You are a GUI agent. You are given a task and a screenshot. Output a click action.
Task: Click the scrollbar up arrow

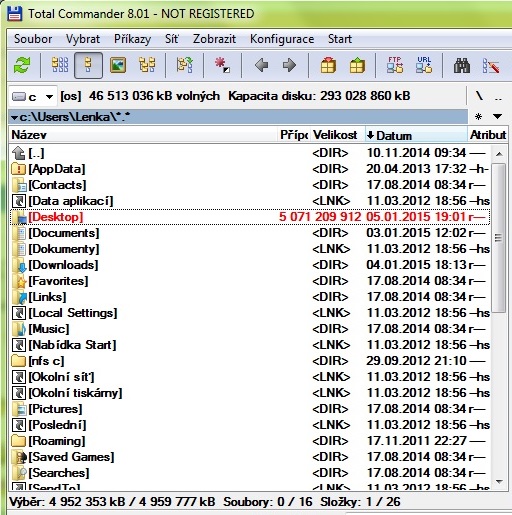pyautogui.click(x=499, y=154)
